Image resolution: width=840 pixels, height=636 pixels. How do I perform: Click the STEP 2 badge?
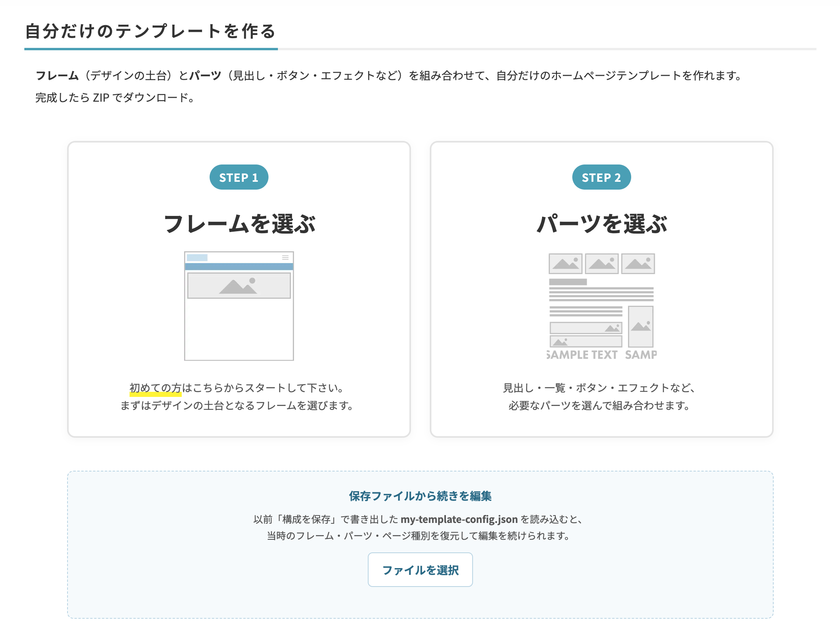[601, 177]
